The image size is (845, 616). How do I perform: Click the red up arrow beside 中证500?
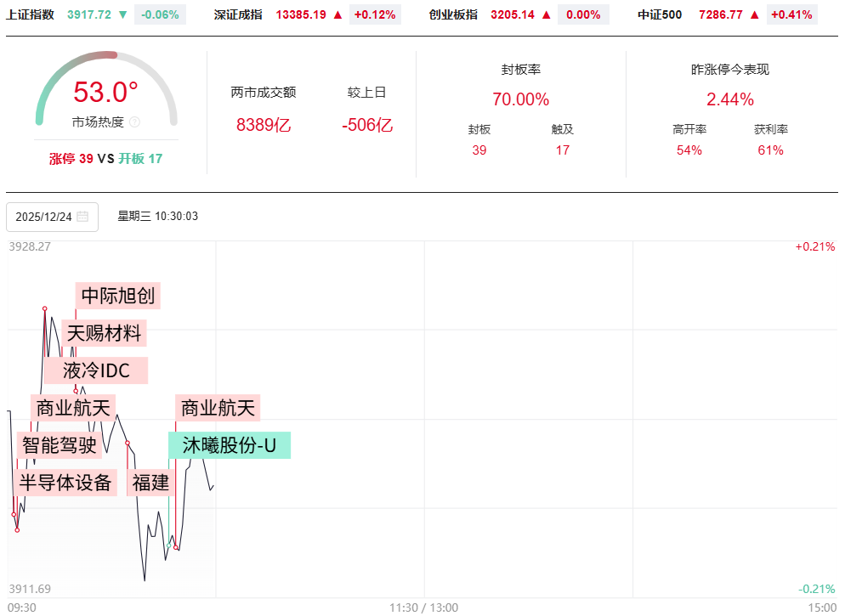pos(754,14)
